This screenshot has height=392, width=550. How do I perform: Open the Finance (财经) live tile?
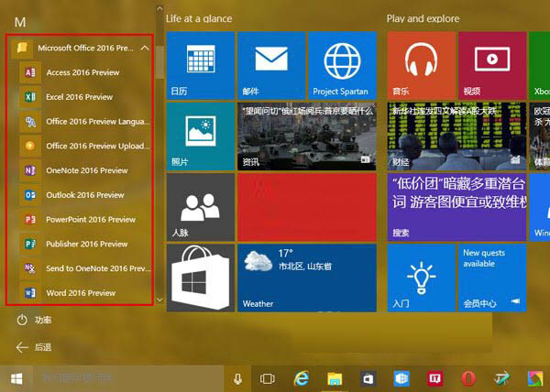click(x=457, y=136)
